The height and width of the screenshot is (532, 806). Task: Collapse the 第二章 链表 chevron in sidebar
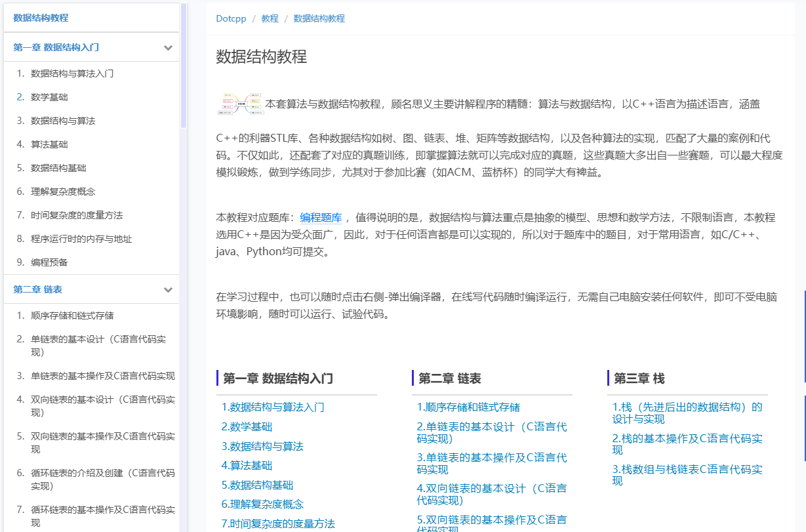pyautogui.click(x=168, y=290)
